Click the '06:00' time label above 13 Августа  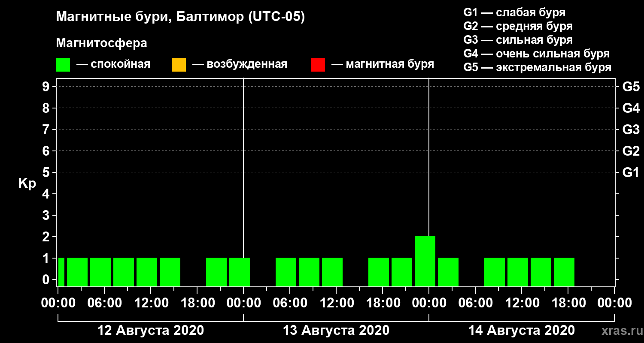(x=290, y=303)
